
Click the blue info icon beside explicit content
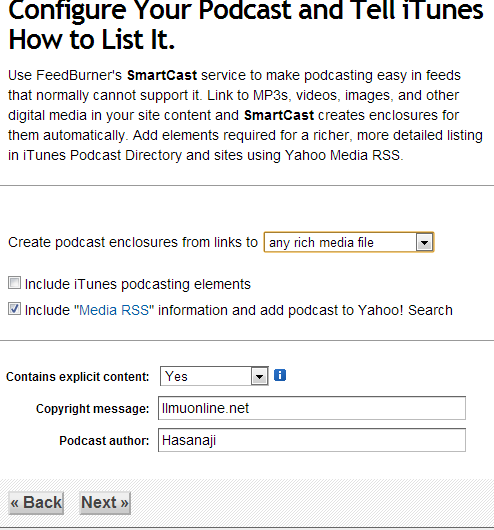(x=280, y=375)
